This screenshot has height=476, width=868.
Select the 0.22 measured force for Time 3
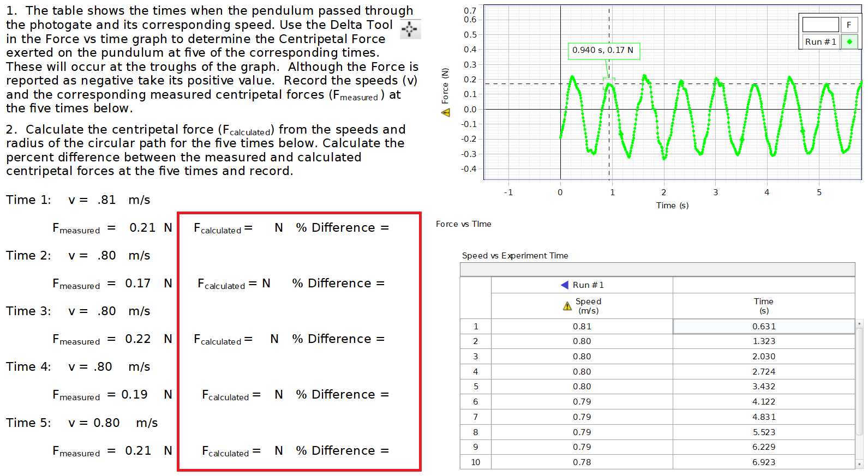[138, 339]
